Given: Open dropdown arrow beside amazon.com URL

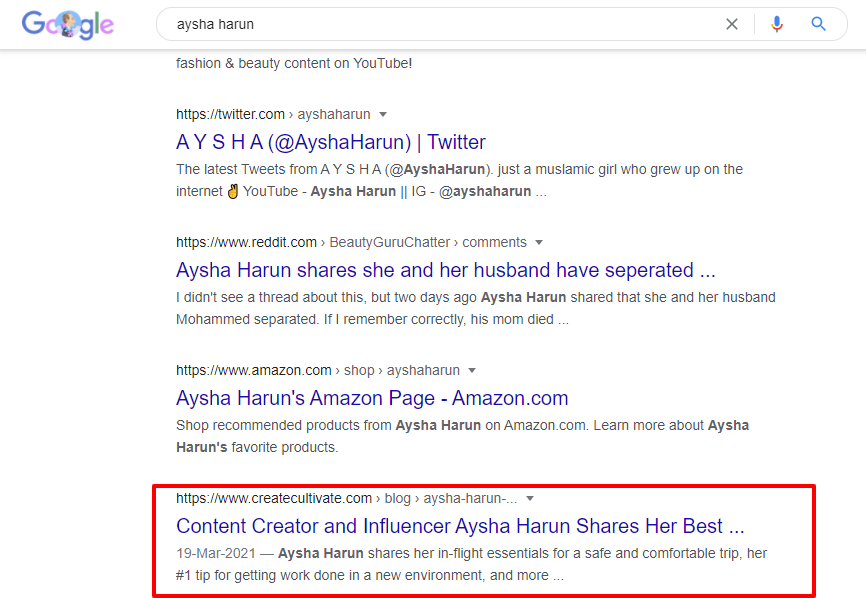Looking at the screenshot, I should (472, 371).
